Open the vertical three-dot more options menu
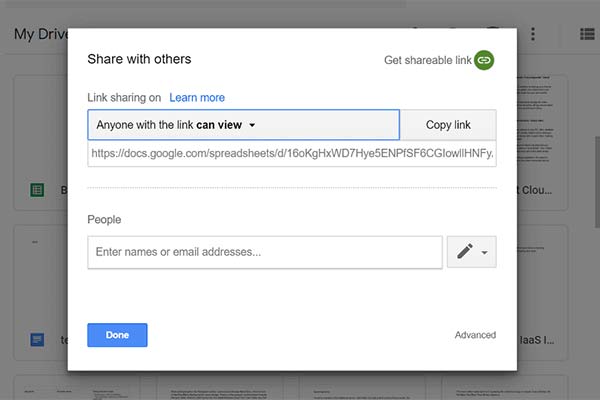 pyautogui.click(x=533, y=34)
